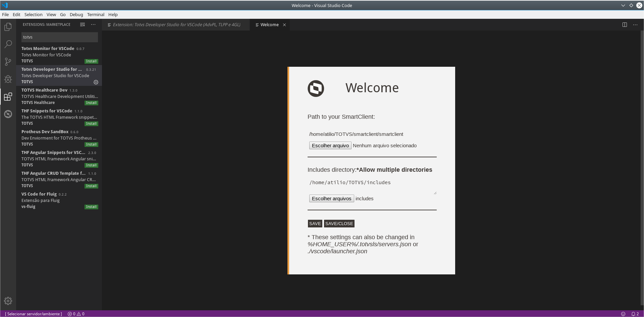Open Extensions panel more actions menu
The image size is (644, 317).
point(93,24)
